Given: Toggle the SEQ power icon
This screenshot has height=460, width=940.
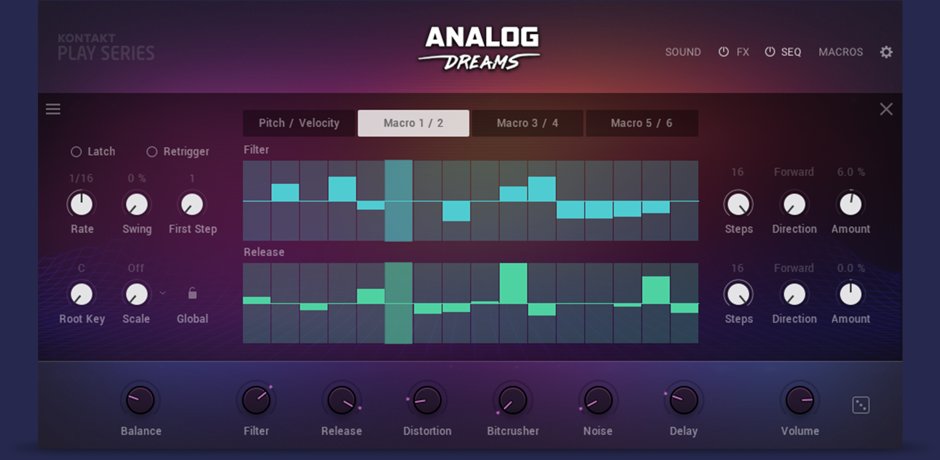Looking at the screenshot, I should (x=770, y=52).
